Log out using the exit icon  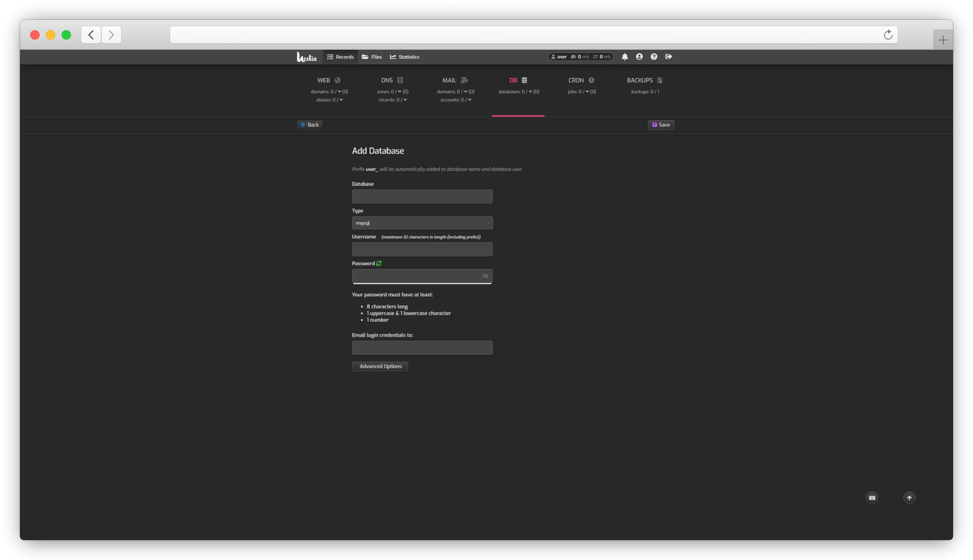[x=668, y=56]
